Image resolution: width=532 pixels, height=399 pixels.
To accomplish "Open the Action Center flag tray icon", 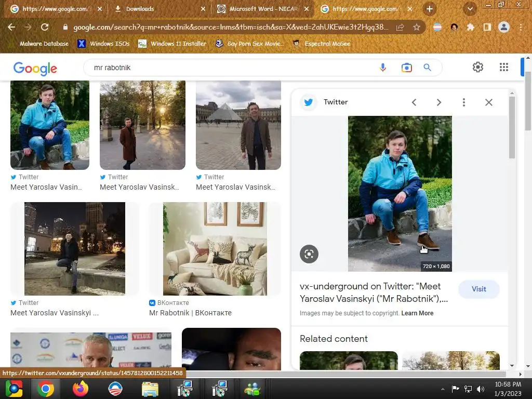I will pyautogui.click(x=455, y=389).
